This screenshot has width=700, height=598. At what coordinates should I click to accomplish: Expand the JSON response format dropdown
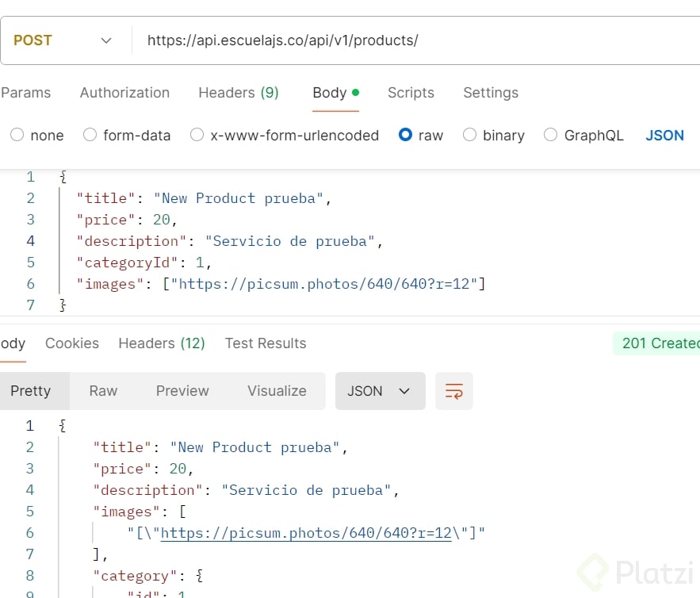tap(380, 391)
